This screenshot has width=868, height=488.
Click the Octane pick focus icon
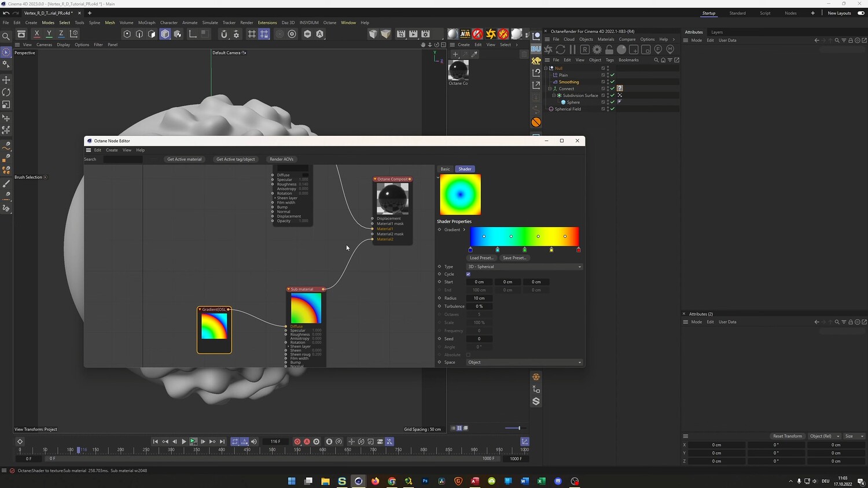pos(658,50)
